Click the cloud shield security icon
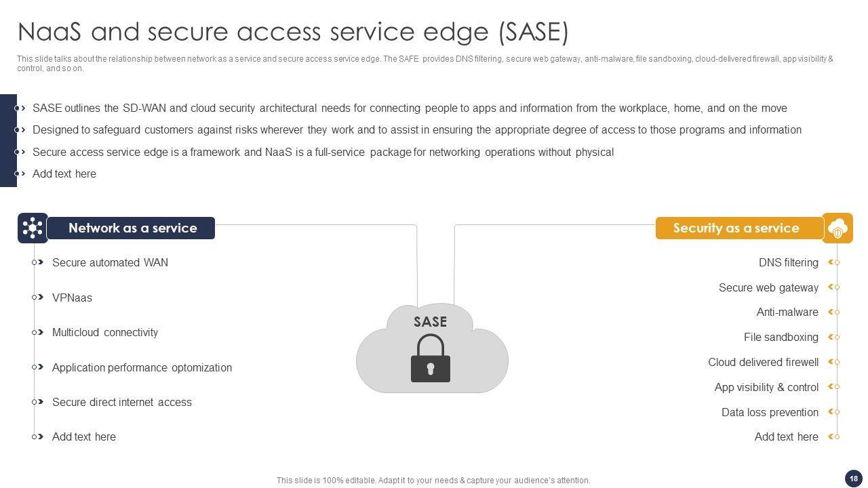The image size is (868, 488). coord(837,228)
